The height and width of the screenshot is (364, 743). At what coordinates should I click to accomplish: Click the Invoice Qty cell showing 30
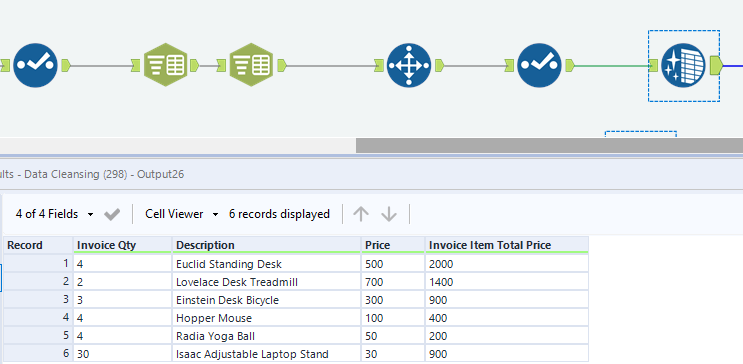pyautogui.click(x=122, y=354)
